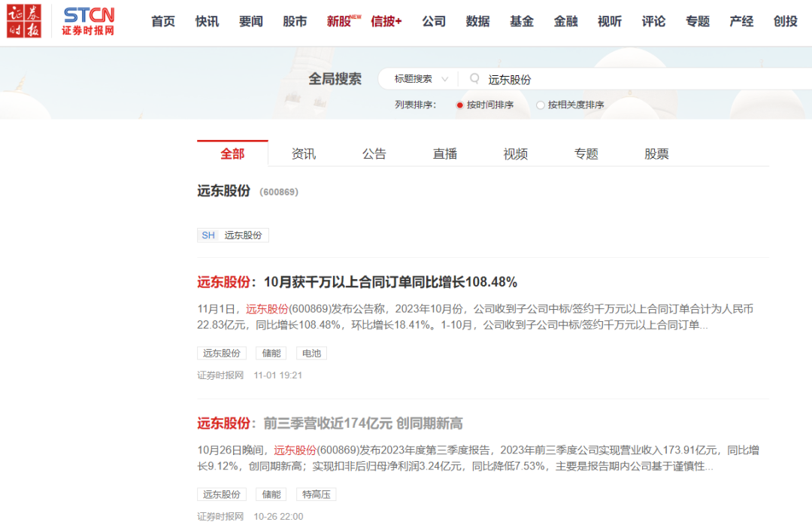This screenshot has width=812, height=531.
Task: Open the 标题搜索 dropdown
Action: coord(420,79)
